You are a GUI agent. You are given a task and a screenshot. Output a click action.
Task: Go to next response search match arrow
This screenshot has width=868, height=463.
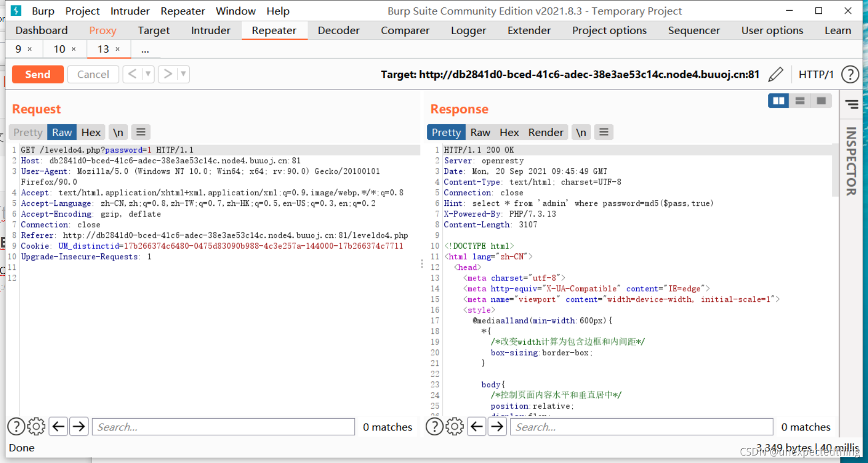pos(497,427)
